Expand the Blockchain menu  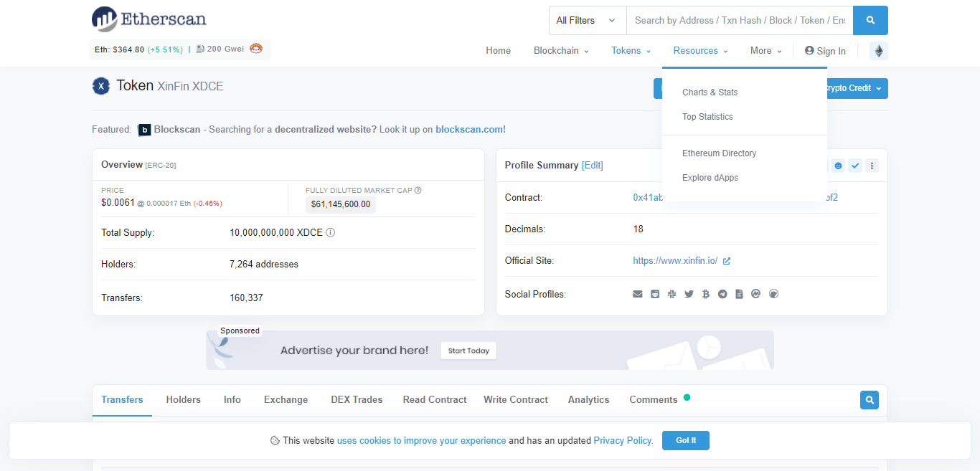[x=561, y=51]
